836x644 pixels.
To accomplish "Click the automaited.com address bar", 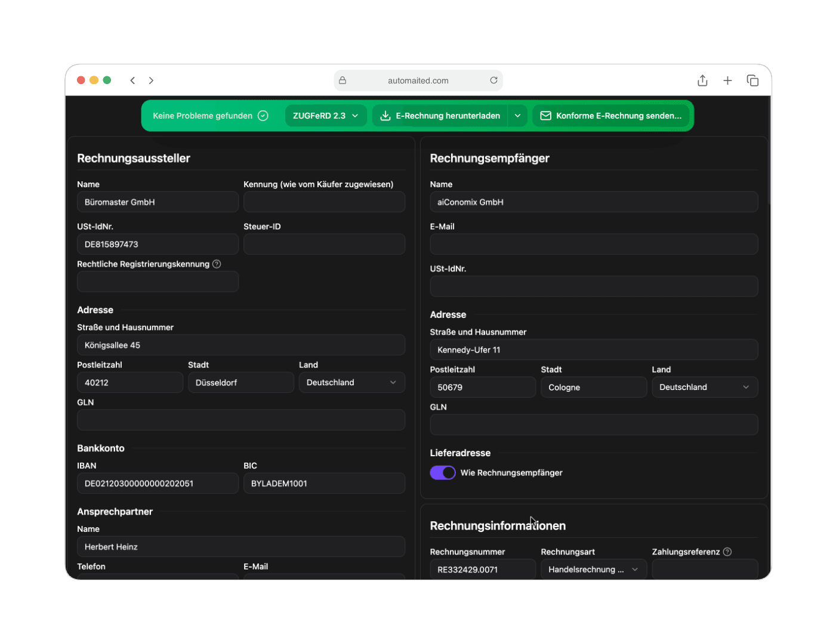I will (x=418, y=80).
